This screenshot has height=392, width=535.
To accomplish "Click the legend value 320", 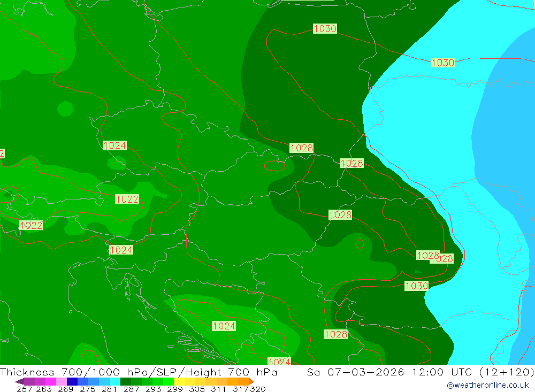I will click(x=258, y=389).
